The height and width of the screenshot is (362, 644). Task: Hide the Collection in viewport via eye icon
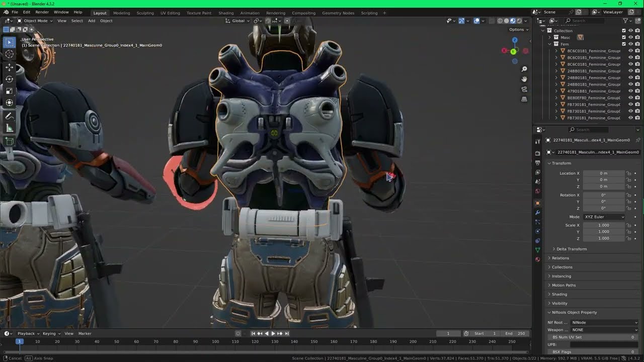click(630, 31)
